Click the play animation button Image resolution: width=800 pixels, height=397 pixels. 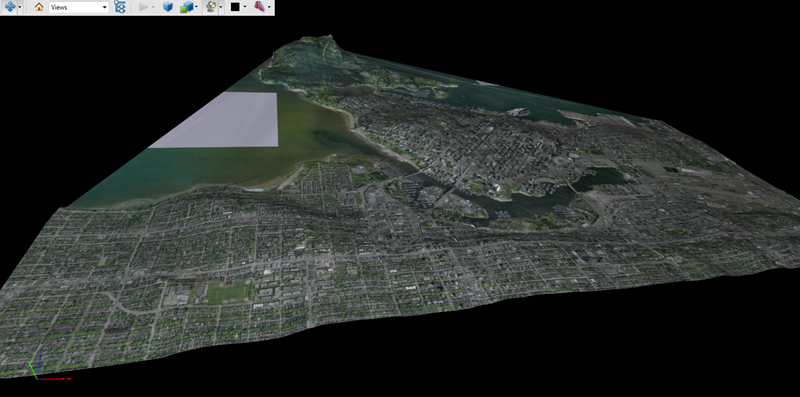(144, 7)
